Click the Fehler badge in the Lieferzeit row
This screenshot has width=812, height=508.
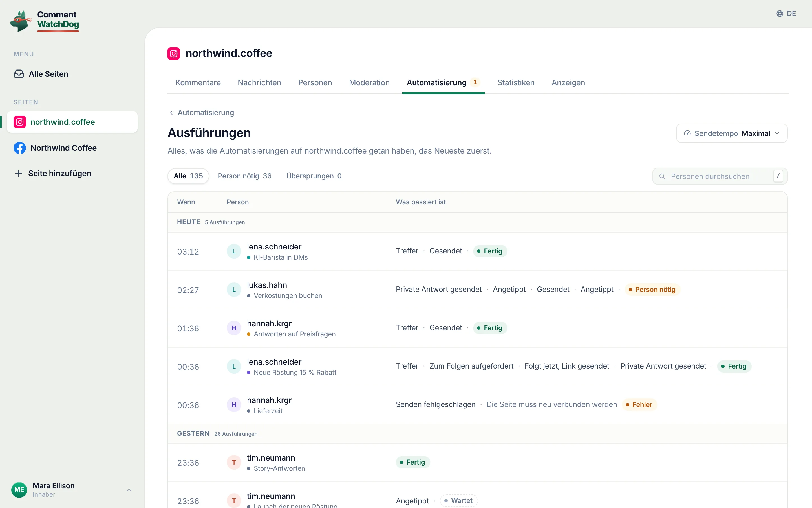pos(639,404)
